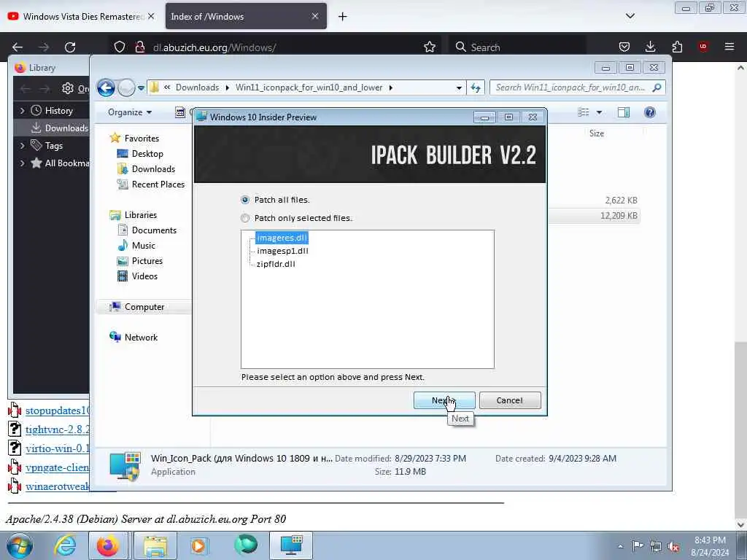Open Firefox from the taskbar
The height and width of the screenshot is (560, 747).
(108, 545)
